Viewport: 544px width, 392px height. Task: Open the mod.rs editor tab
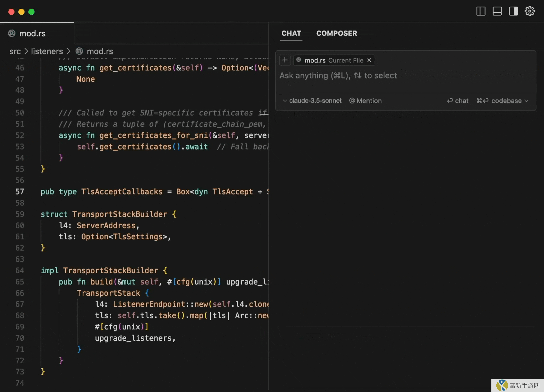32,34
